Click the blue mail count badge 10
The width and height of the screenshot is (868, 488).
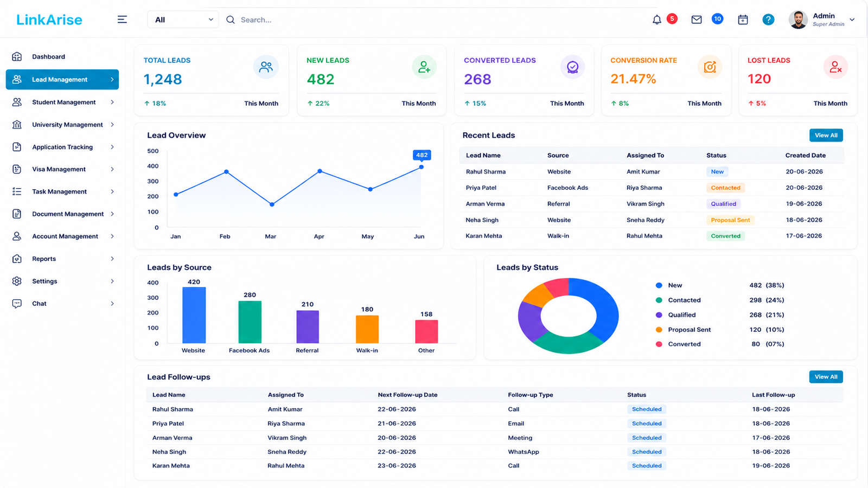(x=717, y=18)
